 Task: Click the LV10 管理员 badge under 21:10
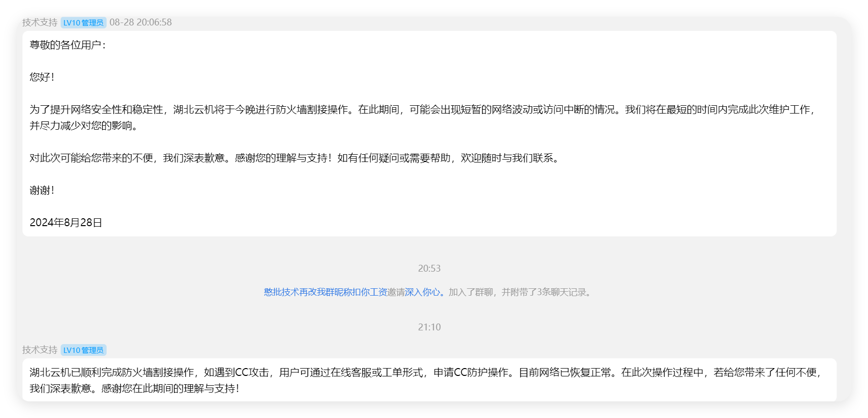[84, 350]
